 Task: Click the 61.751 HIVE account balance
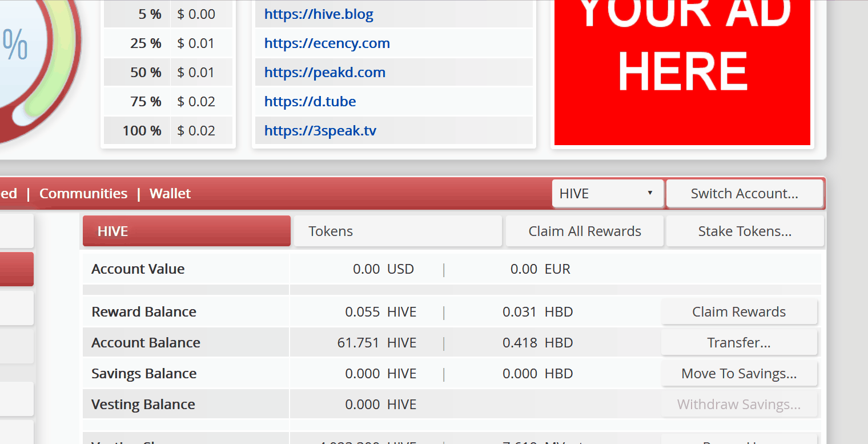click(377, 343)
